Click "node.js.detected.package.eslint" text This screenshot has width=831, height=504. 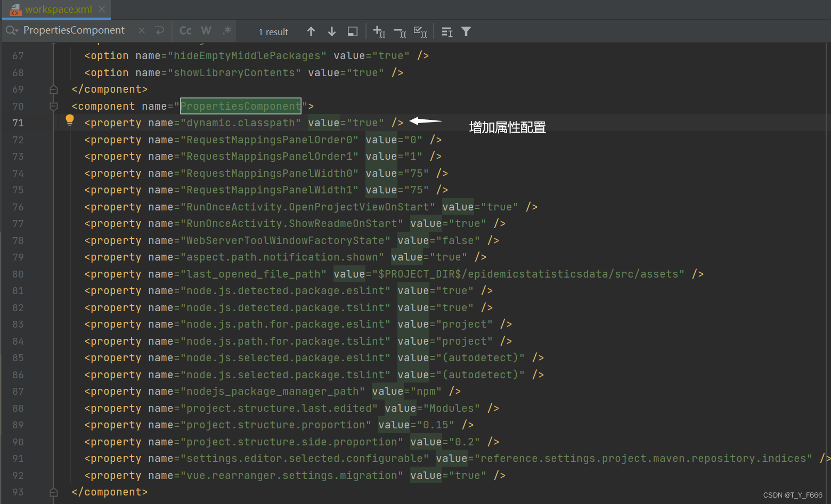point(286,290)
